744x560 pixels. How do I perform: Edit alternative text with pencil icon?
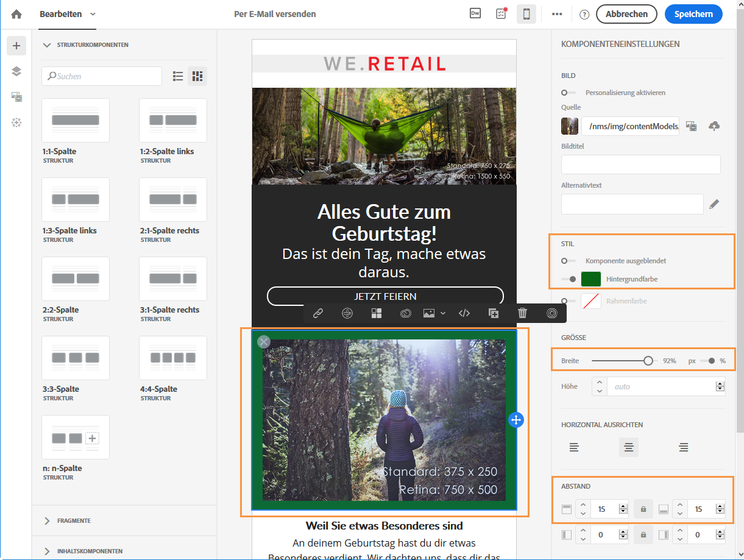coord(714,205)
